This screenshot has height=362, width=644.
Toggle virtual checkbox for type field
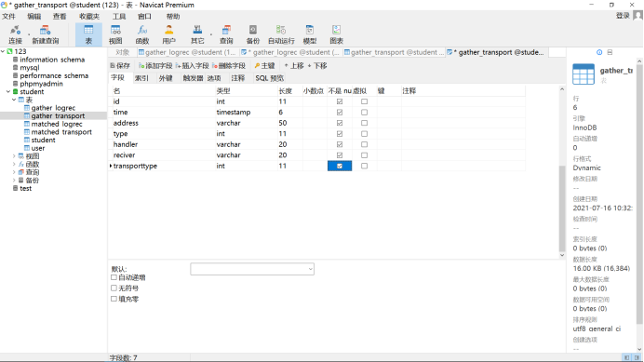click(x=364, y=134)
